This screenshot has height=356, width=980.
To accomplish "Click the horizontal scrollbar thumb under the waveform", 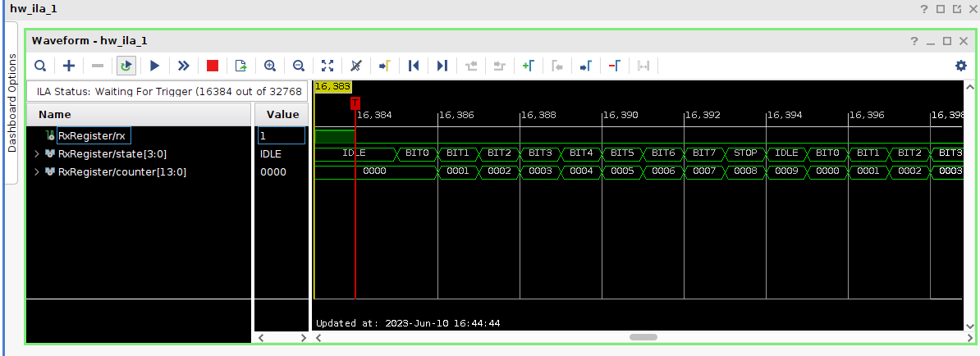I will pos(643,337).
